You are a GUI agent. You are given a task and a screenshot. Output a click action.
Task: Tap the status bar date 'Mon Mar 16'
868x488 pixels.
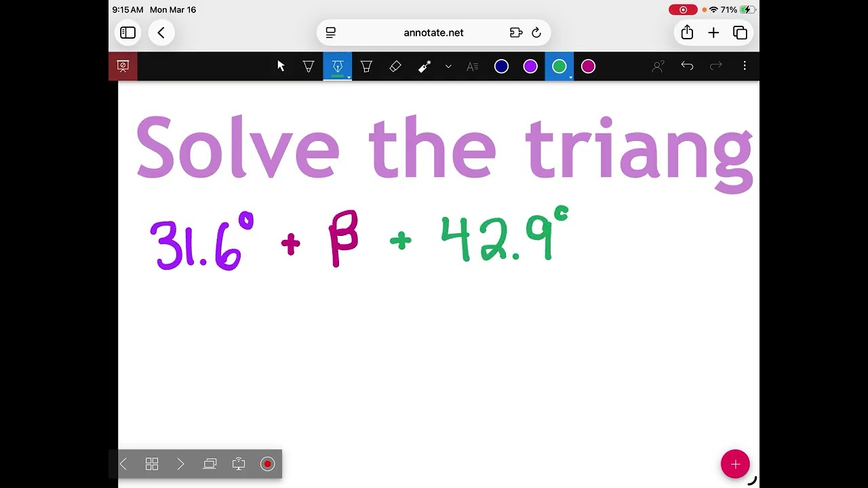click(173, 9)
